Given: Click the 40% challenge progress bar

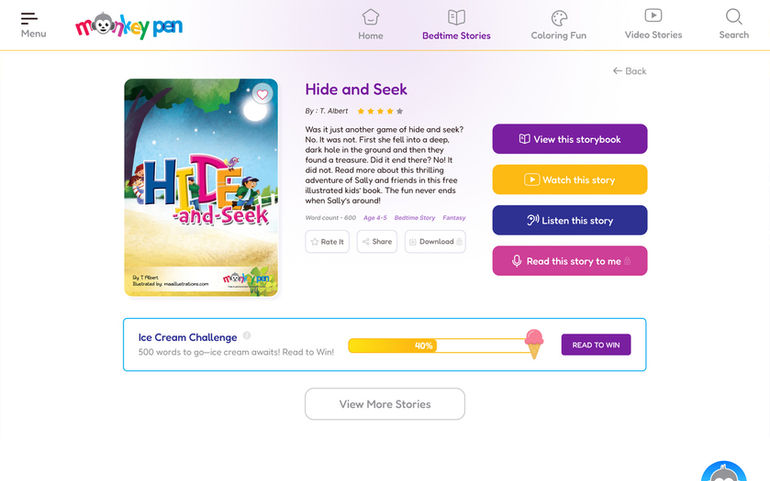Looking at the screenshot, I should [438, 345].
